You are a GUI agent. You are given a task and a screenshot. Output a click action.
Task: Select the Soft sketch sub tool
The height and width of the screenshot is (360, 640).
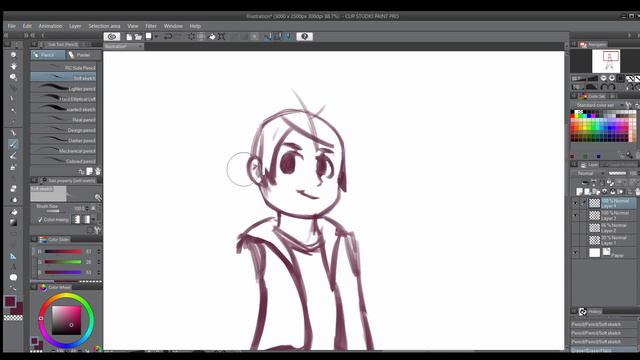[63, 78]
